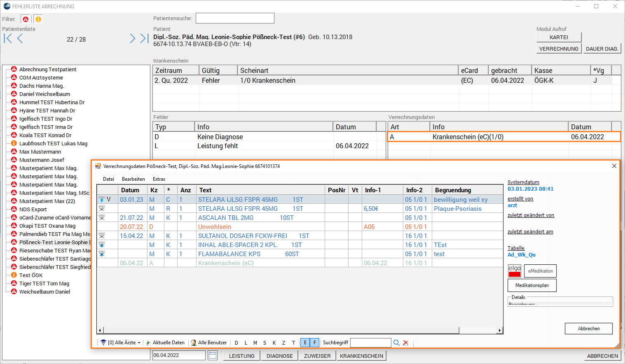Click left arrow of horizontal scrollbar
Viewport: 625px width, 364px height.
100,330
